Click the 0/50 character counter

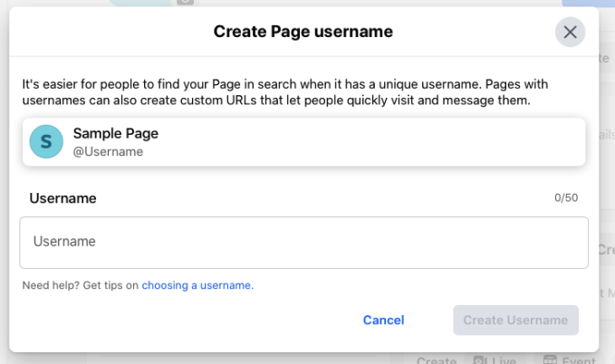pos(566,198)
